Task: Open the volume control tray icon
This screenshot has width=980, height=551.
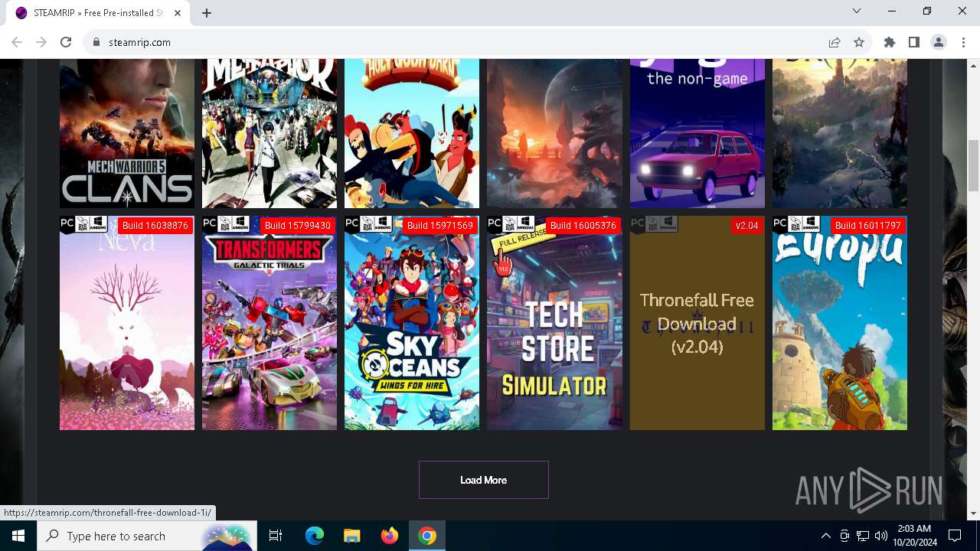Action: pos(881,536)
